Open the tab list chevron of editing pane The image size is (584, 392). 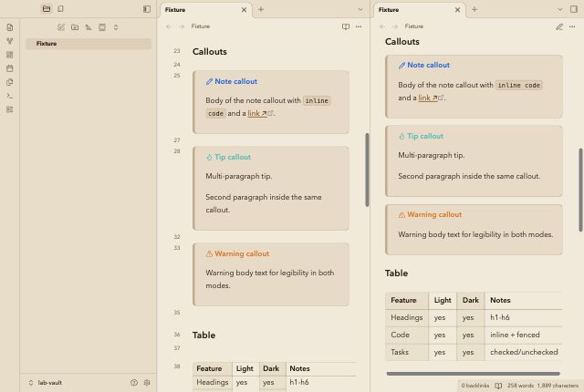pos(360,9)
